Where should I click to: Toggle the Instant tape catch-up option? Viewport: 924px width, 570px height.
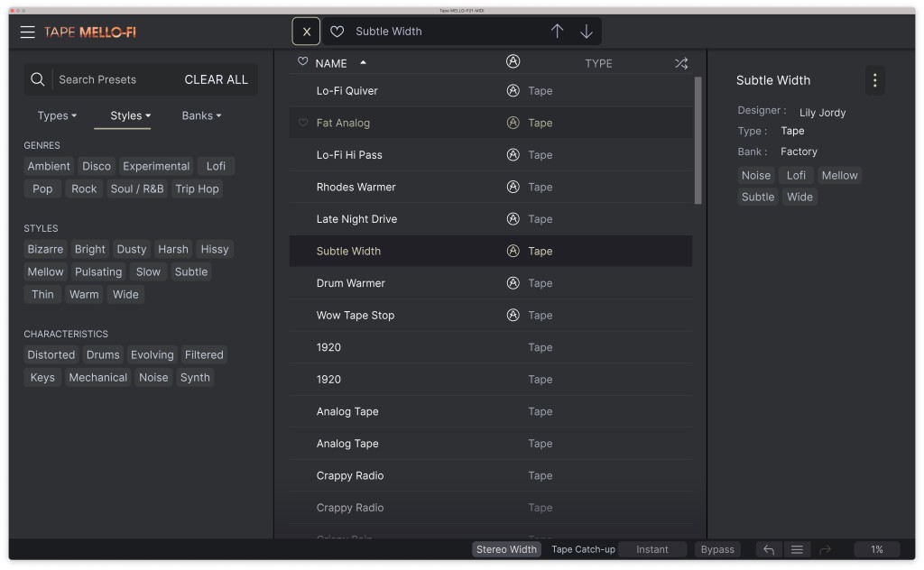652,549
